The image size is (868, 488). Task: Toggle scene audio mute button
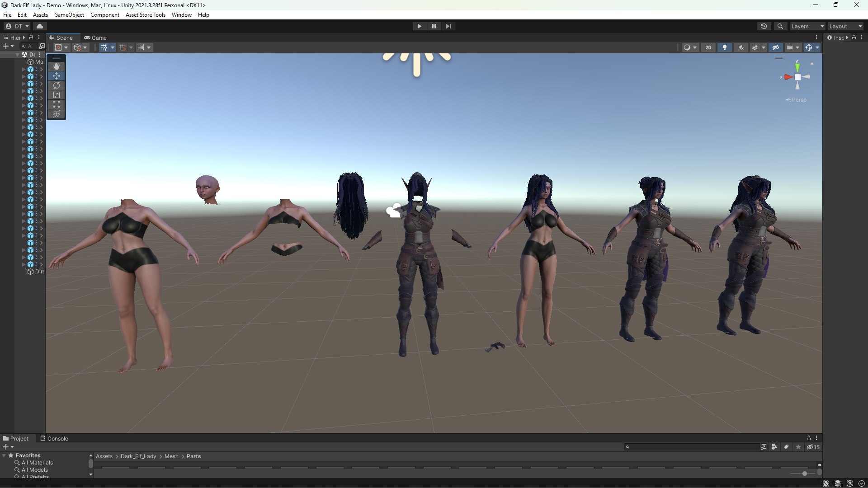[x=741, y=47]
